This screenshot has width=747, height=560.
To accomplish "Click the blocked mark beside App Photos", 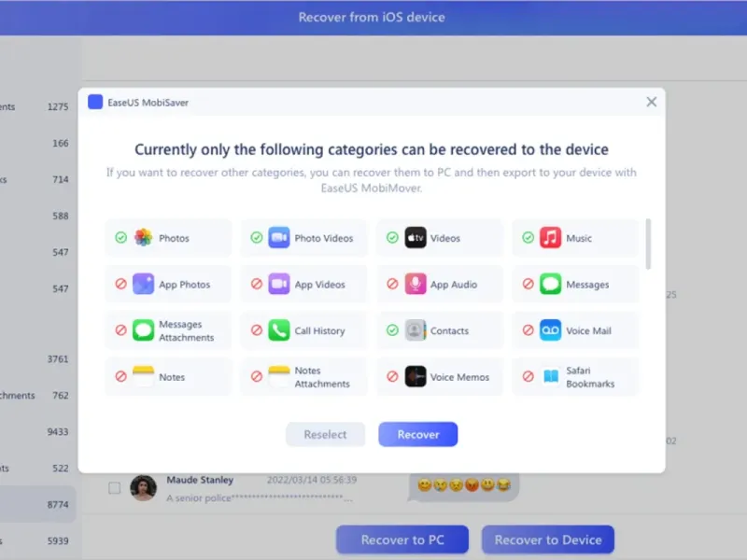I will click(x=121, y=284).
